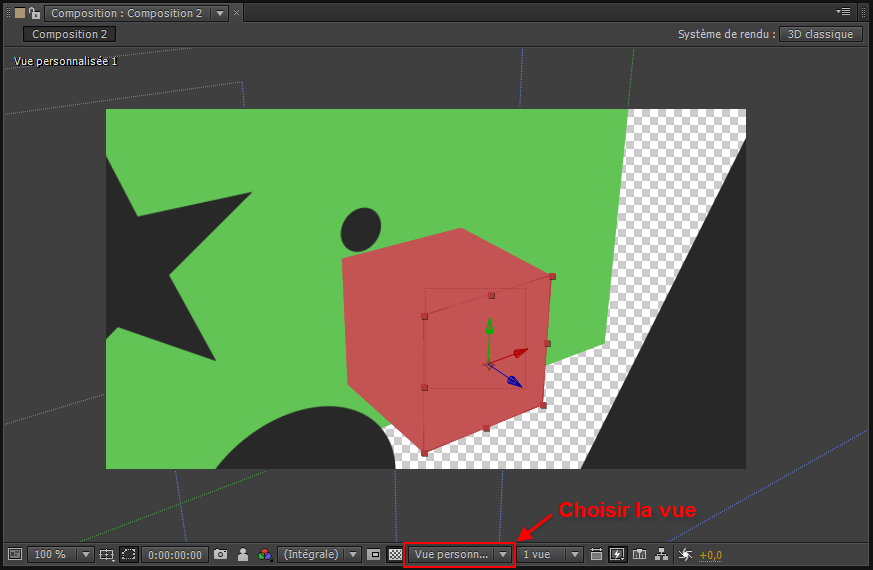Adjust the +0,0 exposure value

click(710, 556)
